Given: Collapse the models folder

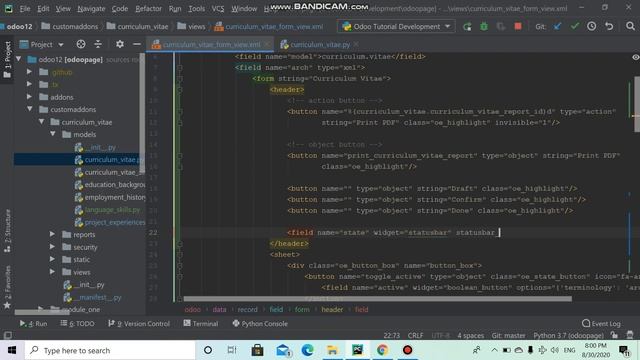Looking at the screenshot, I should click(53, 134).
